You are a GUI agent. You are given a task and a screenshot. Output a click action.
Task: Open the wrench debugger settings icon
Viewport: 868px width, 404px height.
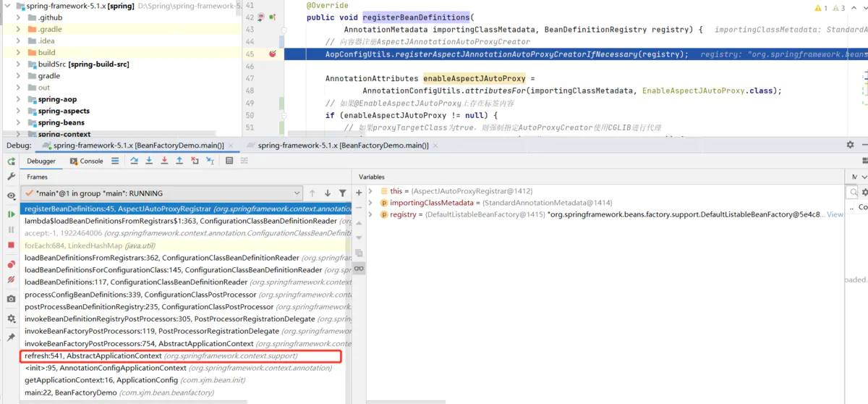(11, 177)
